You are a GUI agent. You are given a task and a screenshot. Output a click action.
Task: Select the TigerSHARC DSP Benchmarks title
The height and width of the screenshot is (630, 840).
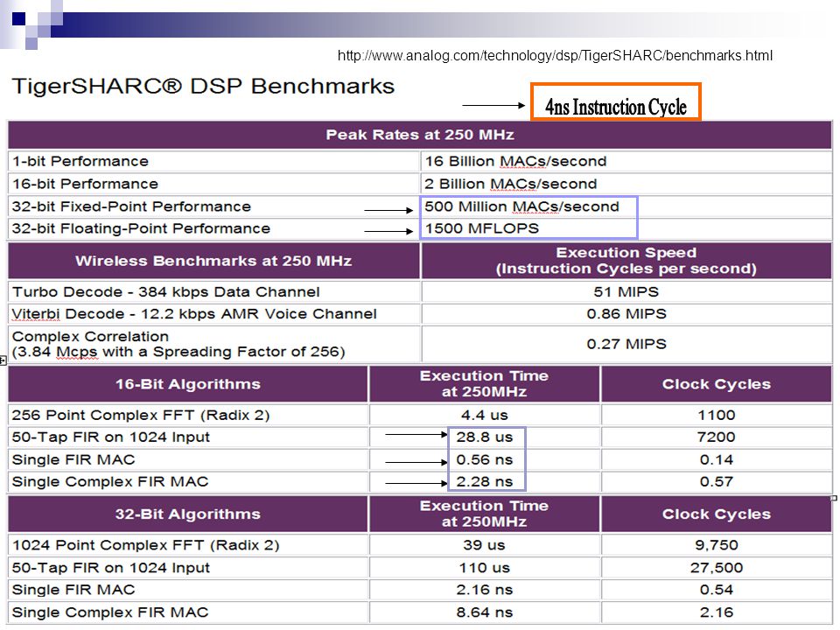coord(203,87)
